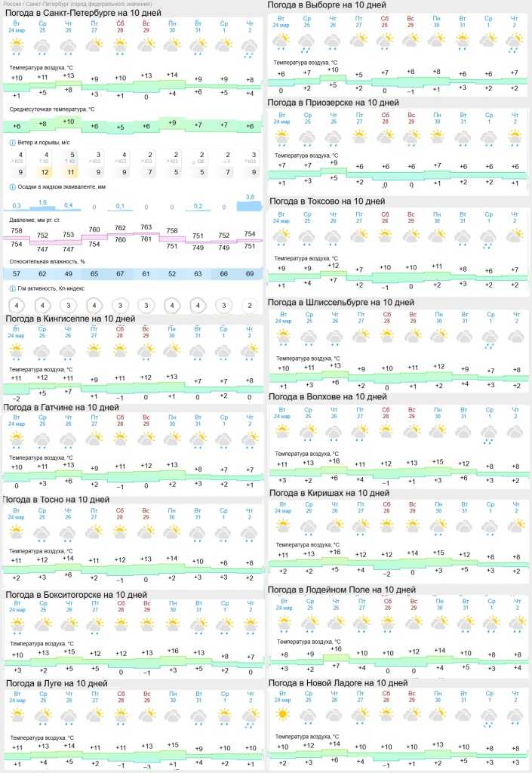Select the Kp-index circle showing 2 for Thursday
Viewport: 532px width, 773px height.
pos(250,306)
